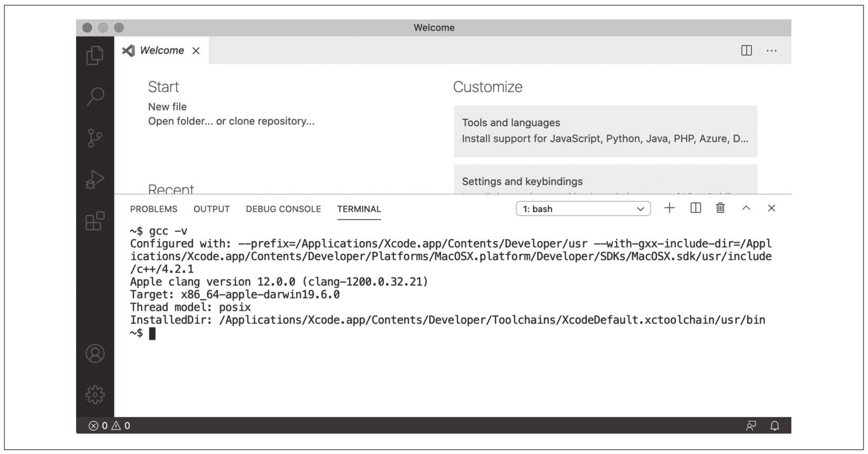868x454 pixels.
Task: Click the 'New file' link
Action: [x=167, y=106]
